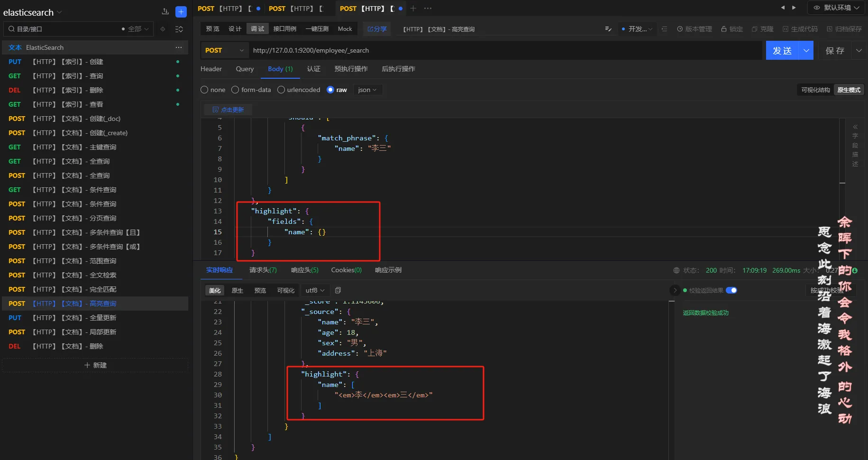Select the form-data radio button
Viewport: 868px width, 460px height.
(235, 90)
